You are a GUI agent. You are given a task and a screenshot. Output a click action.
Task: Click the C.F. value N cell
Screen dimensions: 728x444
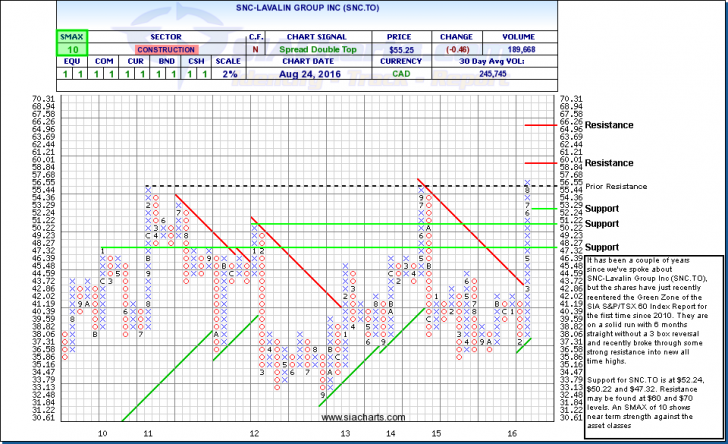pos(254,47)
